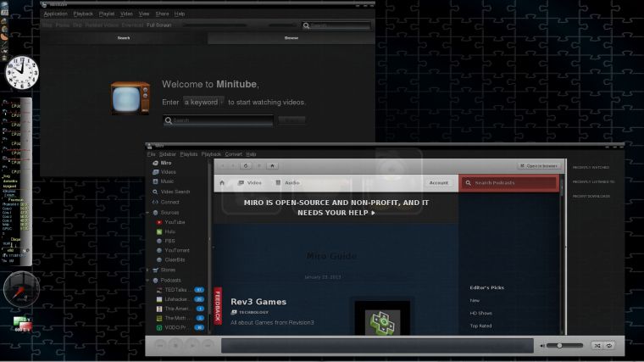644x362 pixels.
Task: Click Miro's next track button
Action: [x=208, y=345]
